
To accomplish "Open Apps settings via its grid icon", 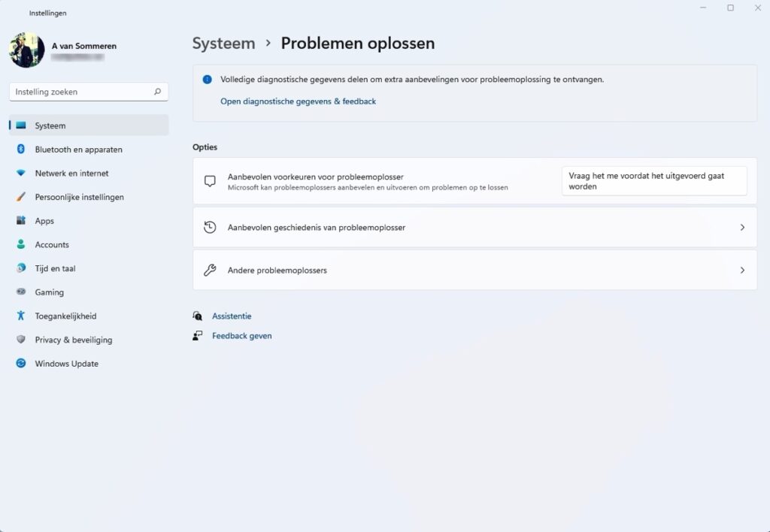I will tap(21, 221).
